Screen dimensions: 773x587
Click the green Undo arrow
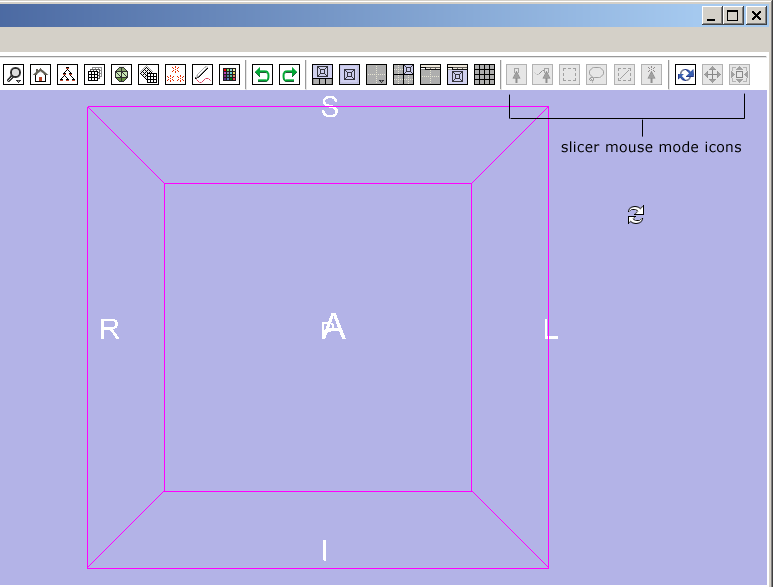point(262,74)
